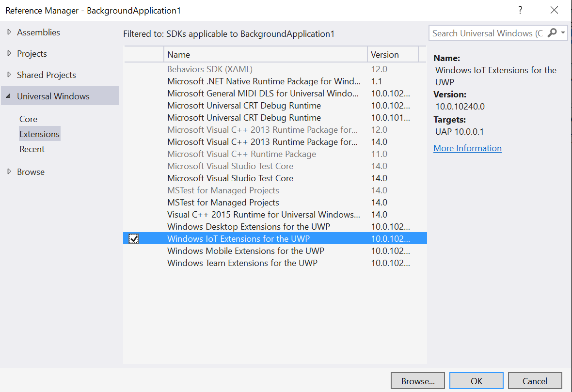Select Universal CRT Debug Runtime version 10.0.102
This screenshot has width=572, height=392.
(x=275, y=105)
